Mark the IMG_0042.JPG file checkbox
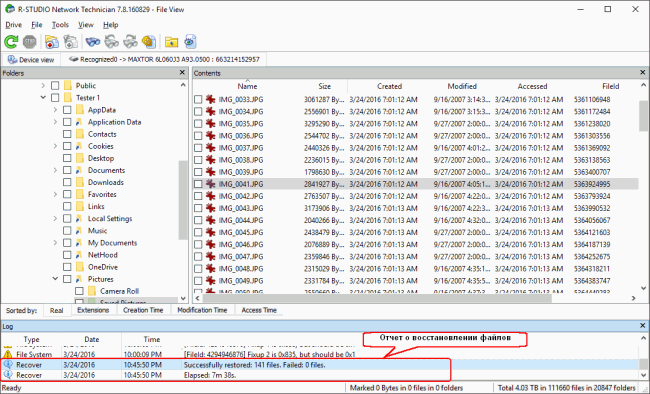 [198, 196]
